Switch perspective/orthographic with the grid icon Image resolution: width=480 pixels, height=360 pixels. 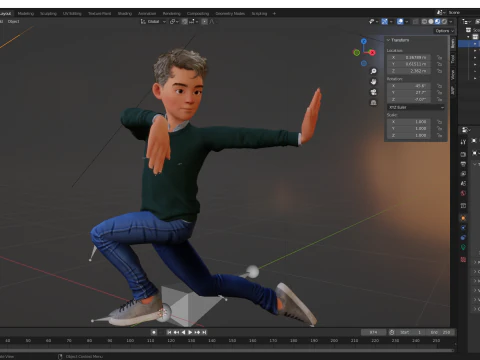373,102
